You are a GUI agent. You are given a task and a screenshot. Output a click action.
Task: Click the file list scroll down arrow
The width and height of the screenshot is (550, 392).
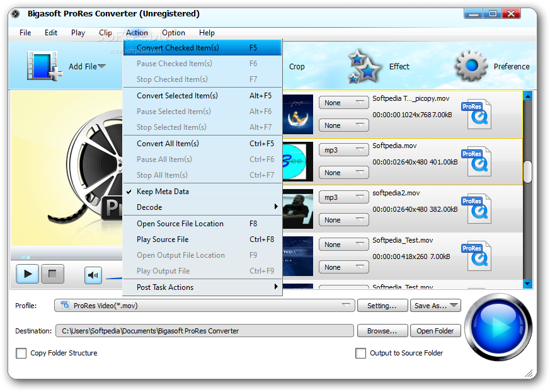(527, 284)
